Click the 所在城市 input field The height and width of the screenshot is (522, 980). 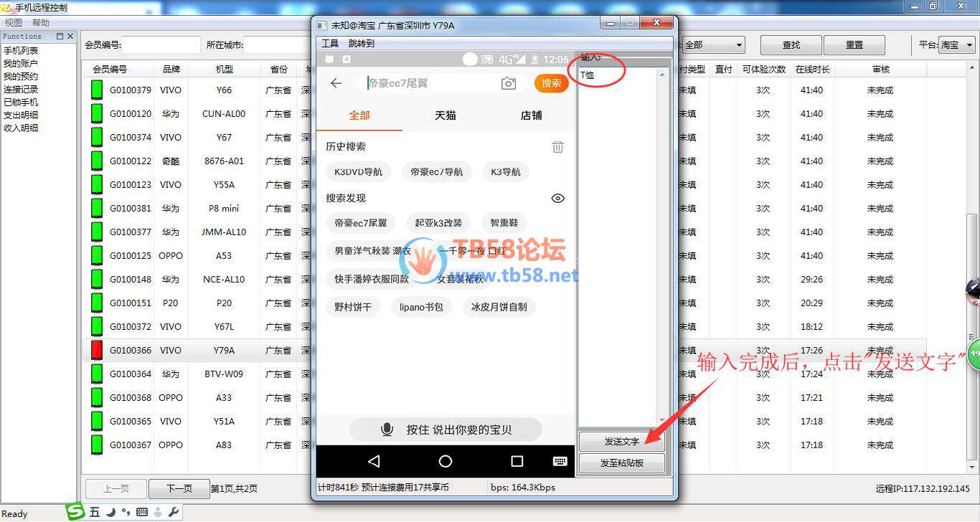click(276, 44)
